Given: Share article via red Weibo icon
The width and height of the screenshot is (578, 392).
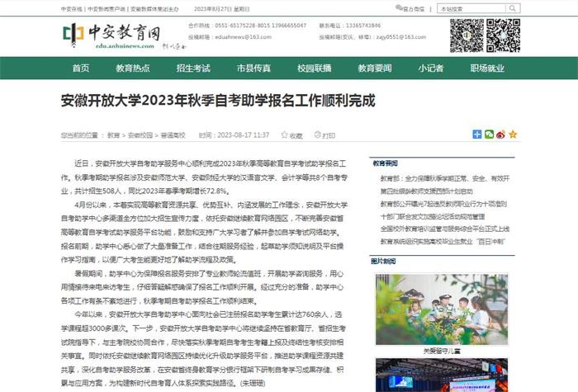Looking at the screenshot, I should [500, 135].
